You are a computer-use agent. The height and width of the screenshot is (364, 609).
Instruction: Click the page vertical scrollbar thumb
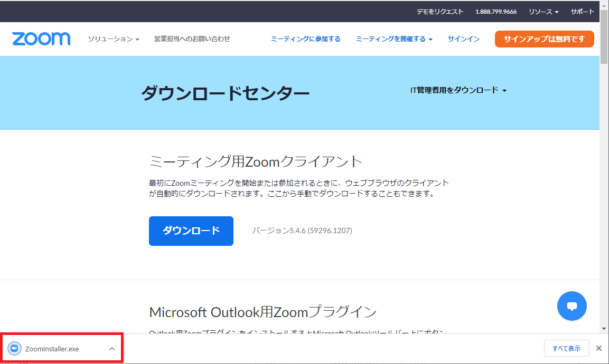click(x=604, y=37)
